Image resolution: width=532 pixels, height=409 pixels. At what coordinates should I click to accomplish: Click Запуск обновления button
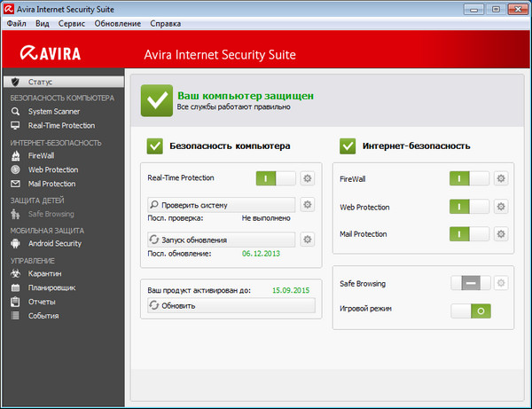(221, 240)
